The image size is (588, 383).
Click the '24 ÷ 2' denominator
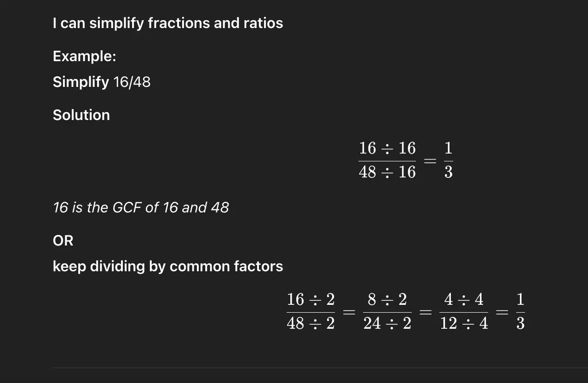coord(387,324)
